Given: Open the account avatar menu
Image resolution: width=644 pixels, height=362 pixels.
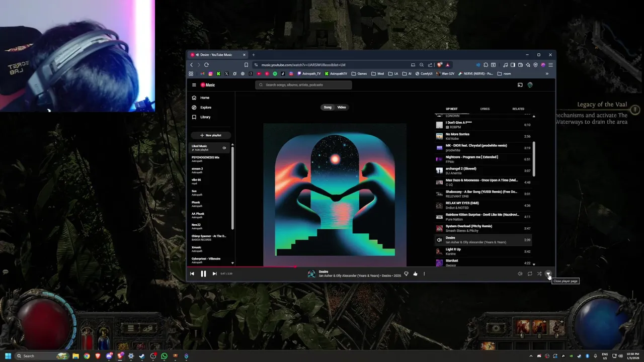Looking at the screenshot, I should (530, 85).
